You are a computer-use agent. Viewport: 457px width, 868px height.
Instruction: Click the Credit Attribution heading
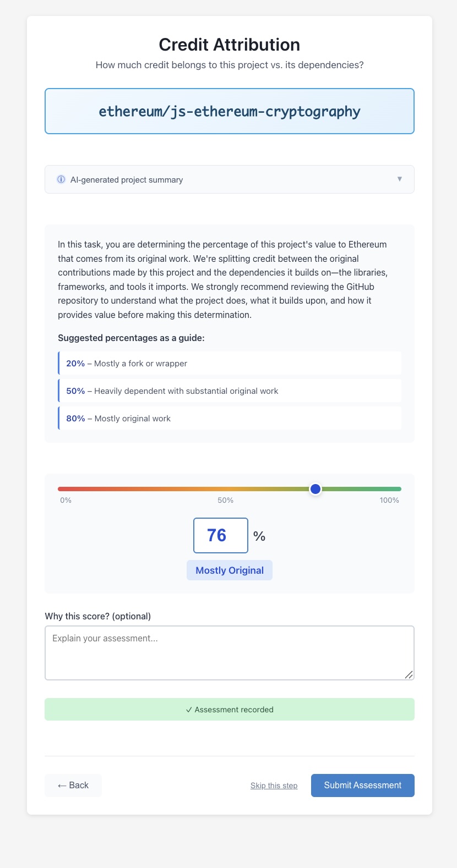tap(229, 45)
